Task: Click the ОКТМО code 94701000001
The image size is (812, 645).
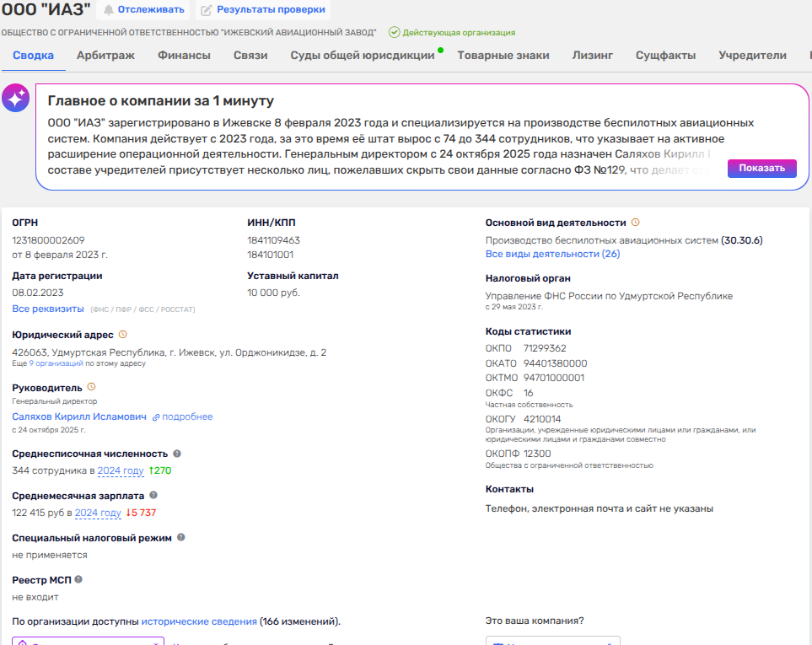Action: point(554,378)
